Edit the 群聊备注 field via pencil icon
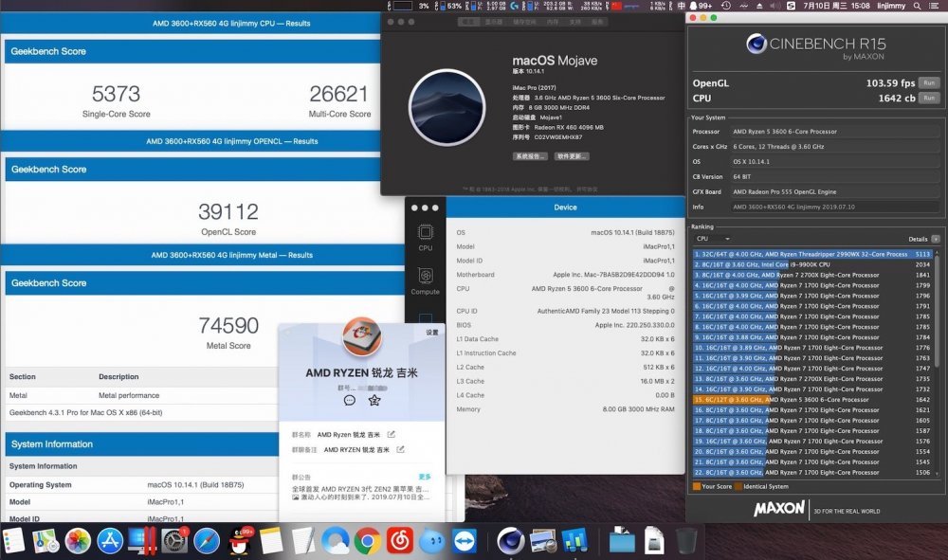Image resolution: width=948 pixels, height=560 pixels. [x=400, y=449]
